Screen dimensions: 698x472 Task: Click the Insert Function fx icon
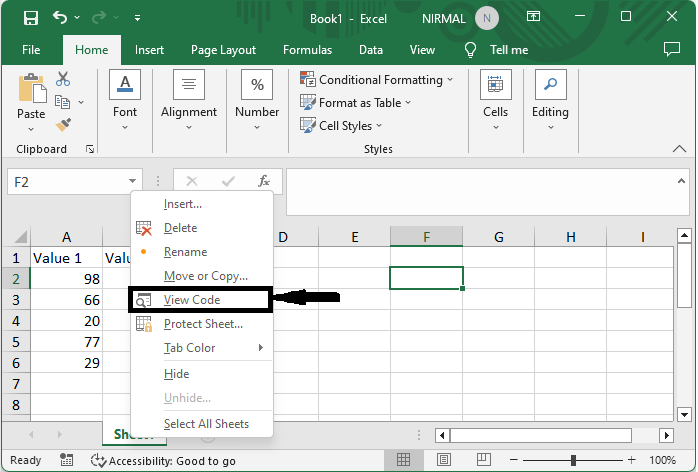tap(264, 181)
